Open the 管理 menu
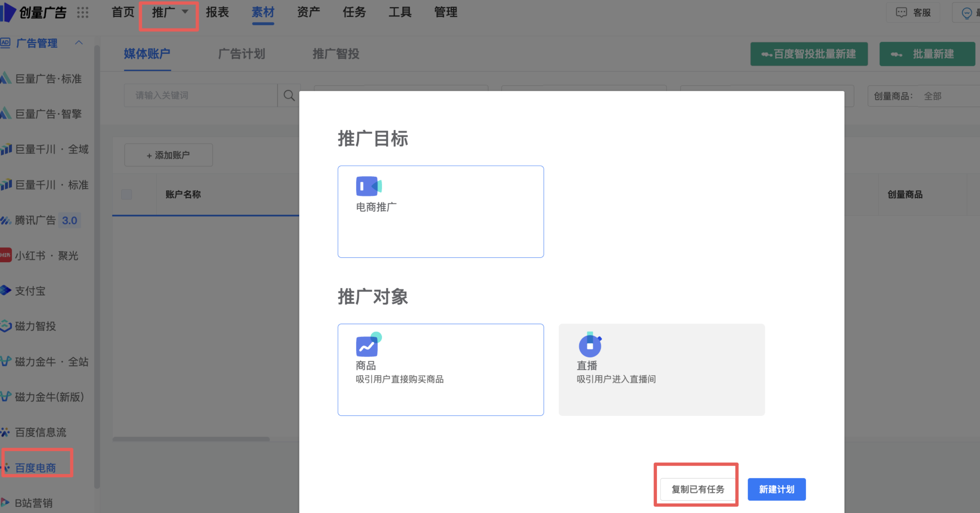This screenshot has width=980, height=513. (x=445, y=12)
